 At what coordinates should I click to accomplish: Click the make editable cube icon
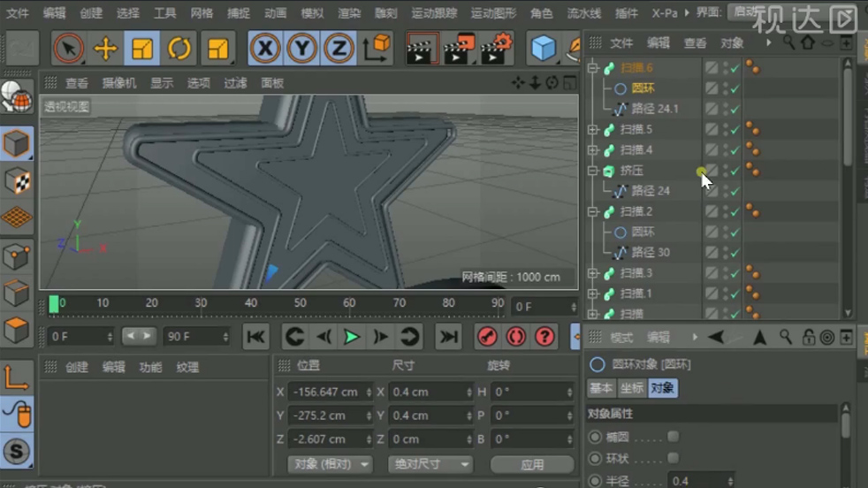(16, 143)
